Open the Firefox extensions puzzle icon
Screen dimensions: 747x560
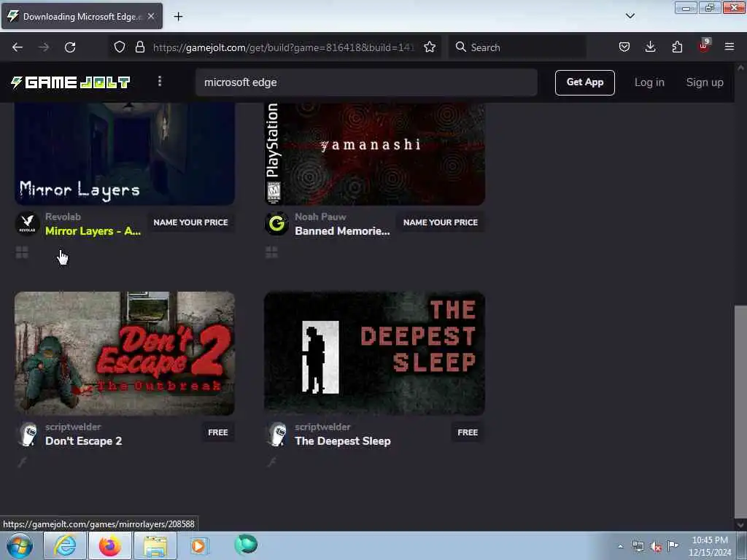pos(677,47)
